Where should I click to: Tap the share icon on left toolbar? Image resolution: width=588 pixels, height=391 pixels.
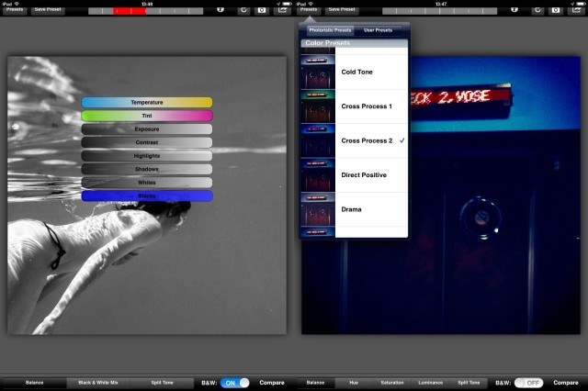[x=280, y=9]
